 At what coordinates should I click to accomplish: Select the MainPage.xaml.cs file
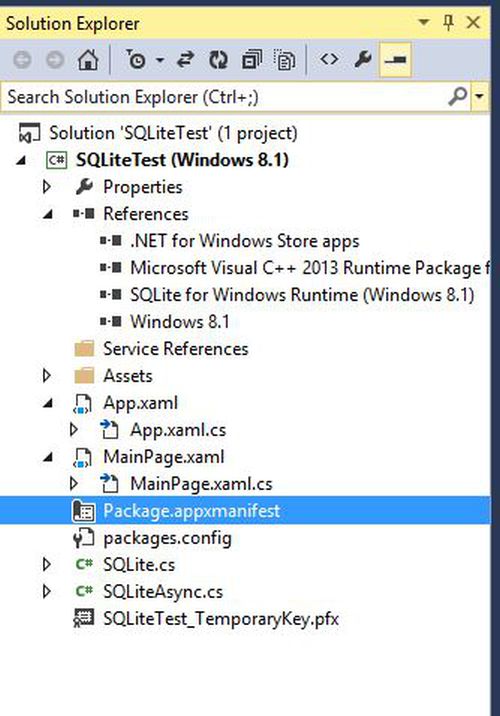click(201, 484)
